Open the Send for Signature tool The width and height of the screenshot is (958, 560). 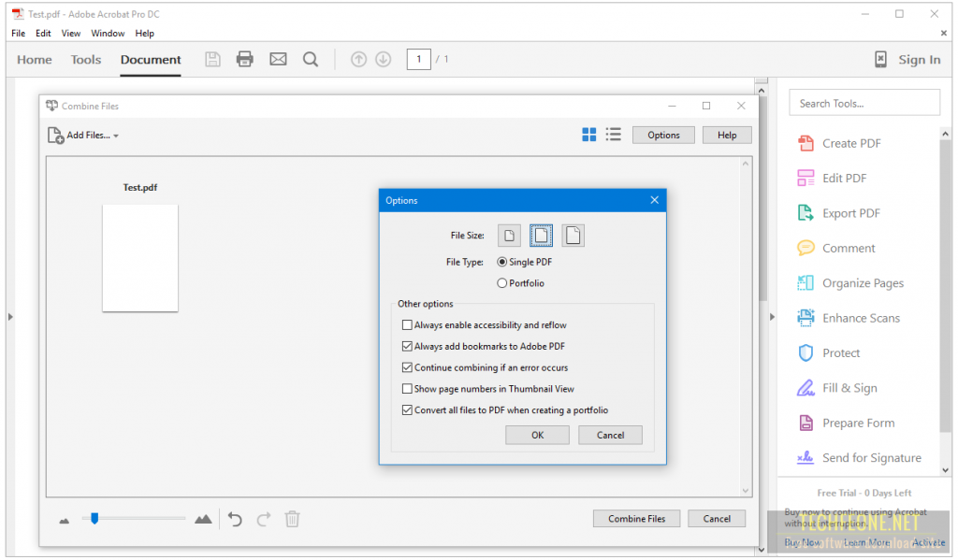click(x=860, y=458)
